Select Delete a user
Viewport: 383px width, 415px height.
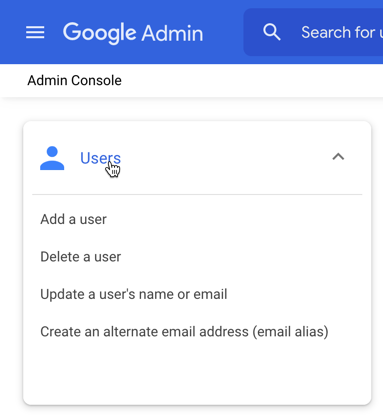point(80,257)
